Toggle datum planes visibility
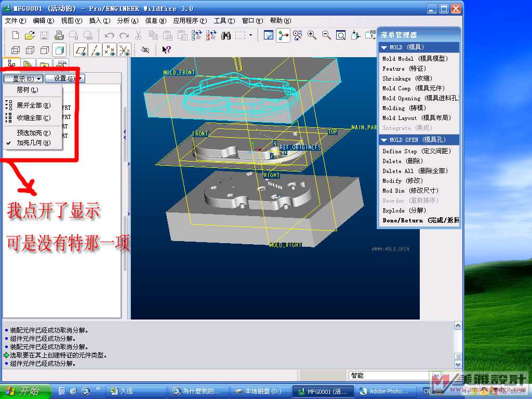The height and width of the screenshot is (399, 532). 81,50
